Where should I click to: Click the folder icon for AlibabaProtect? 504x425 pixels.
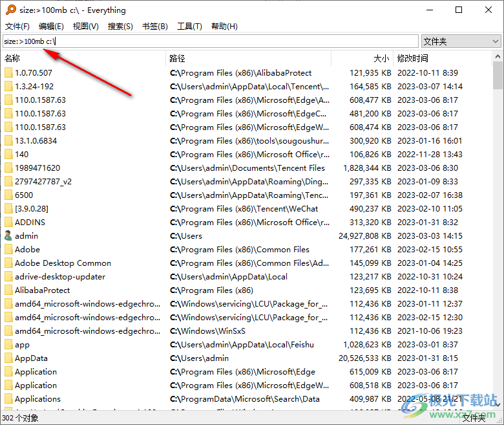pyautogui.click(x=8, y=290)
